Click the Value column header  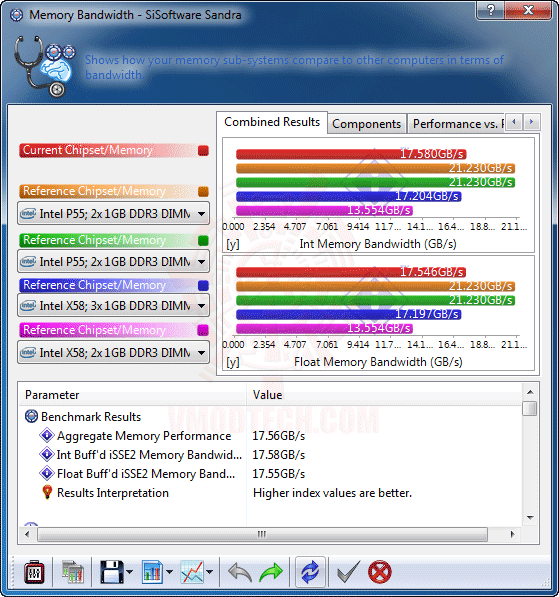click(x=384, y=395)
